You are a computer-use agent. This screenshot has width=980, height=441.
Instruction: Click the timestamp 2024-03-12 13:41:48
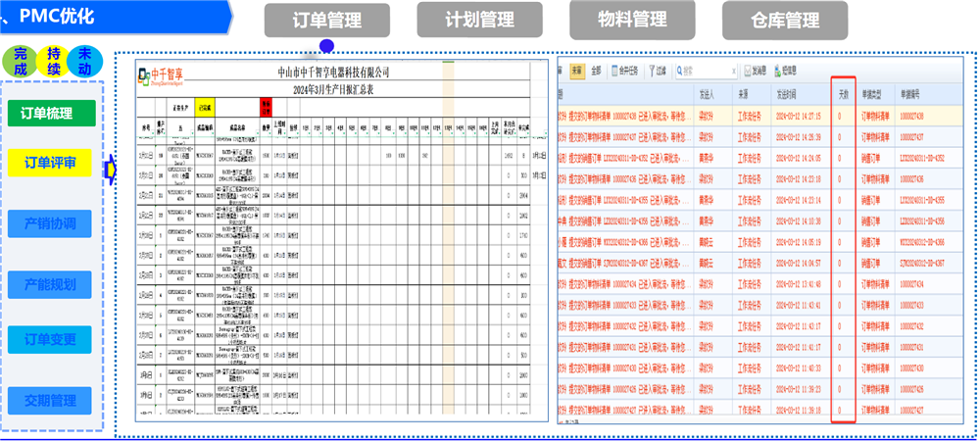798,285
